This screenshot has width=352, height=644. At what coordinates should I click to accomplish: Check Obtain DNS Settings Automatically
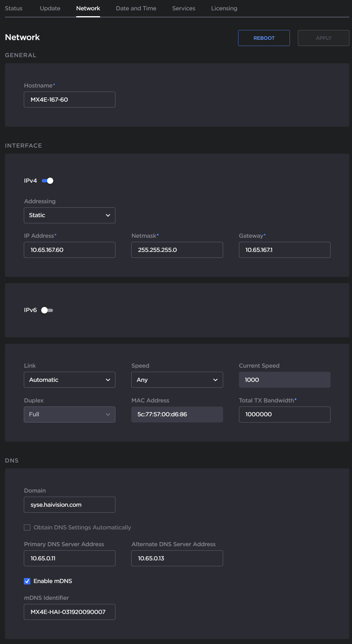tap(27, 527)
